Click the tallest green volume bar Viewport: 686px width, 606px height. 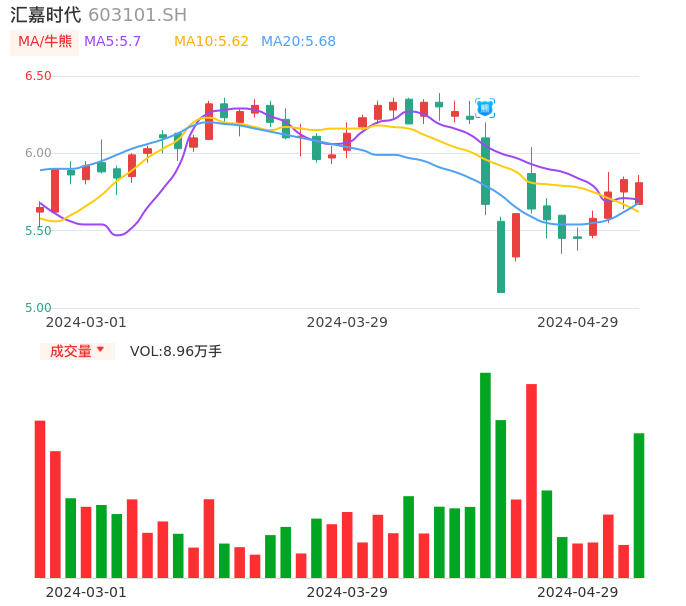485,475
